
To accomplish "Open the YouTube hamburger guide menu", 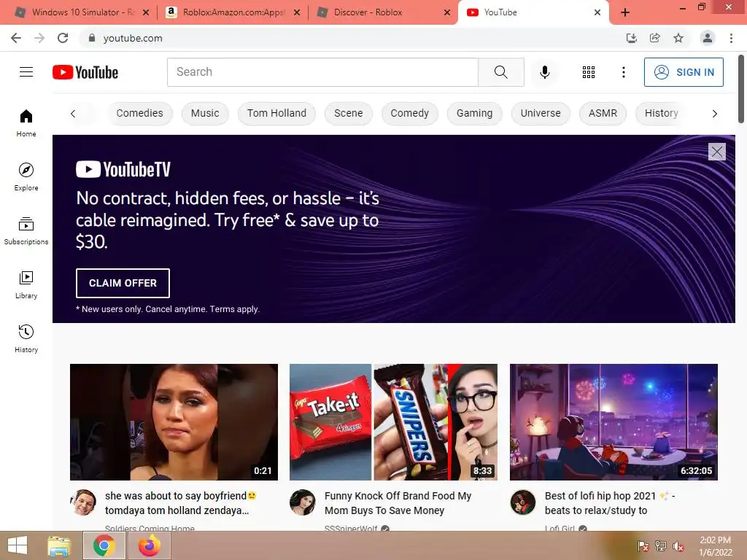I will [x=26, y=72].
